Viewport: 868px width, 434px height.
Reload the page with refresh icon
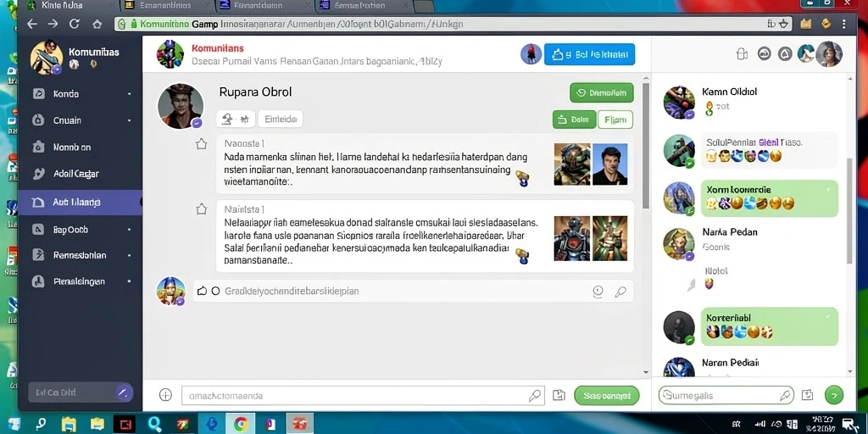tap(75, 24)
